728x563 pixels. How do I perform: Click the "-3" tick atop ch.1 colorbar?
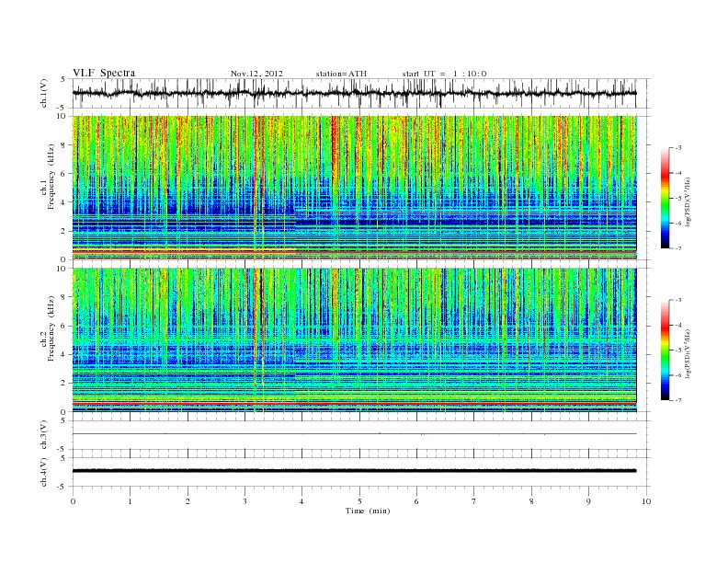click(678, 148)
